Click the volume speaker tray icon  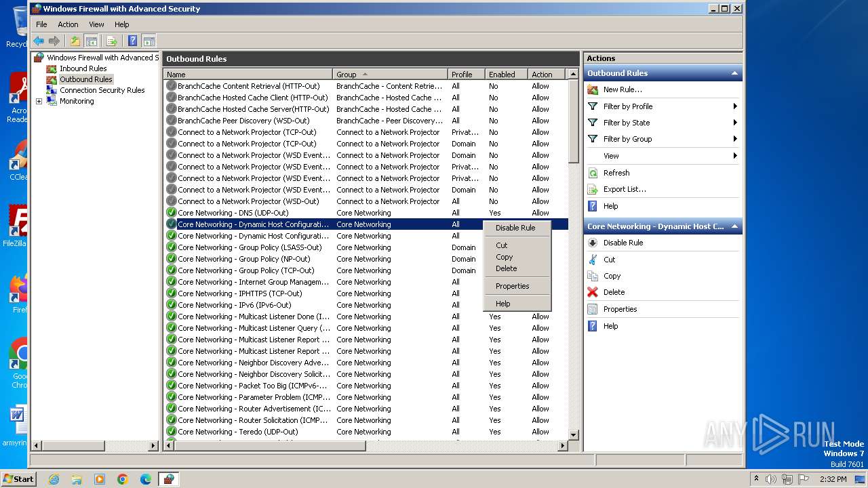pyautogui.click(x=771, y=479)
